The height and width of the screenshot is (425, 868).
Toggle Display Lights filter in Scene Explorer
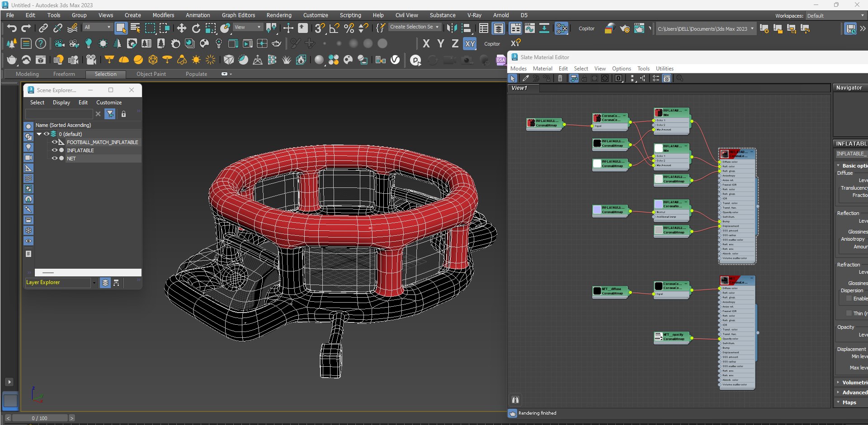[x=28, y=147]
